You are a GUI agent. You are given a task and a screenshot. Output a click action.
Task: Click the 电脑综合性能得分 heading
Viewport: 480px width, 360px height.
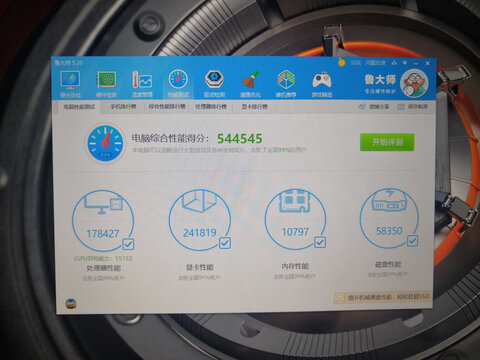[x=170, y=138]
